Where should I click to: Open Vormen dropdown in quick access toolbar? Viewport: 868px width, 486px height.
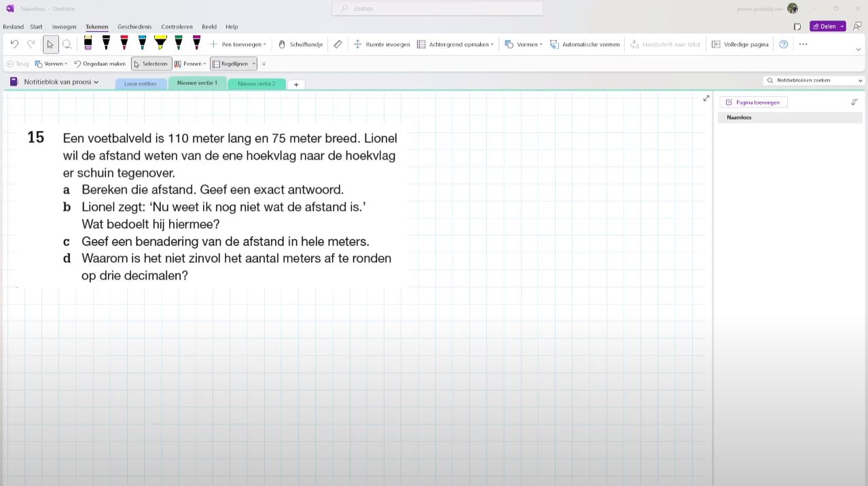click(x=52, y=64)
